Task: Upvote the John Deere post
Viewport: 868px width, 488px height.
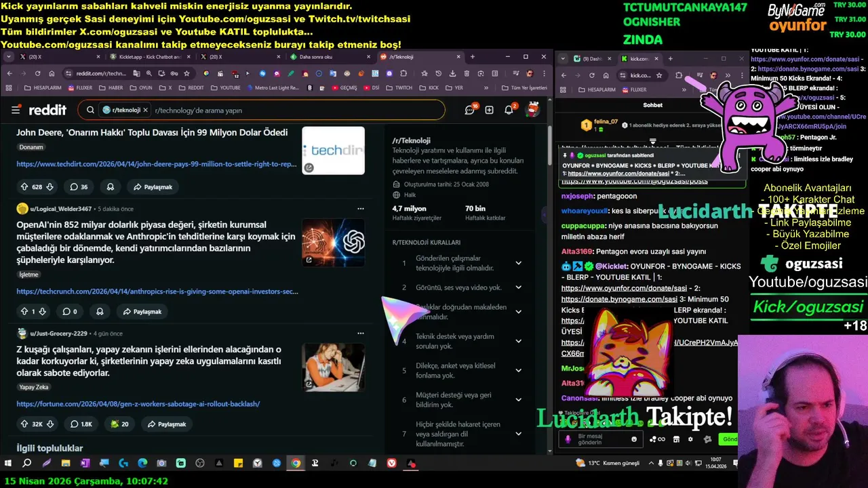Action: (x=24, y=186)
